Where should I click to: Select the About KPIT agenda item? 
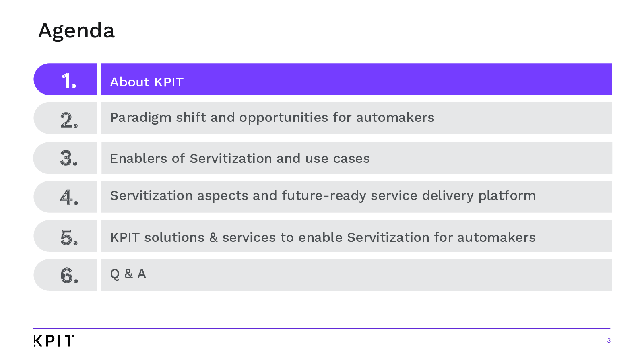(356, 79)
